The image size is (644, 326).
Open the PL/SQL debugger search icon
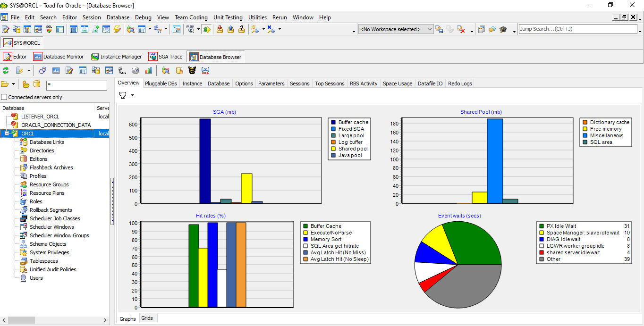tap(191, 29)
